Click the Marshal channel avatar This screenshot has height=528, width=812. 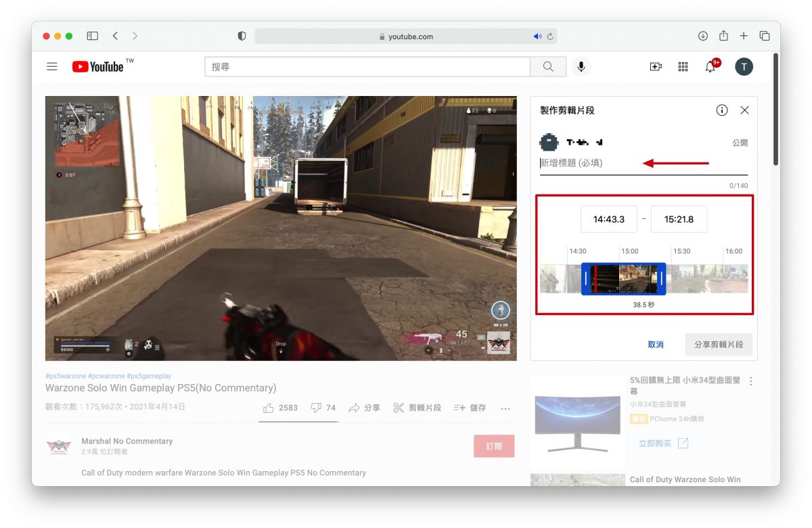click(x=59, y=446)
